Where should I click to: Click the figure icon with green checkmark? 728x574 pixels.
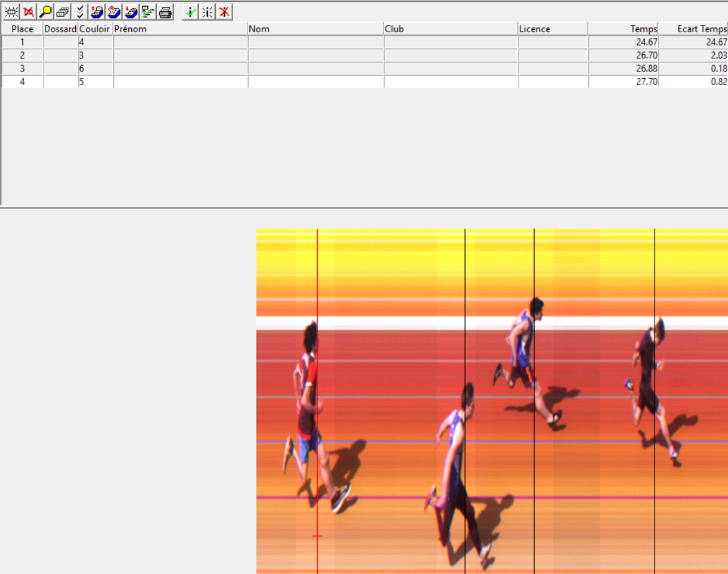coord(190,12)
